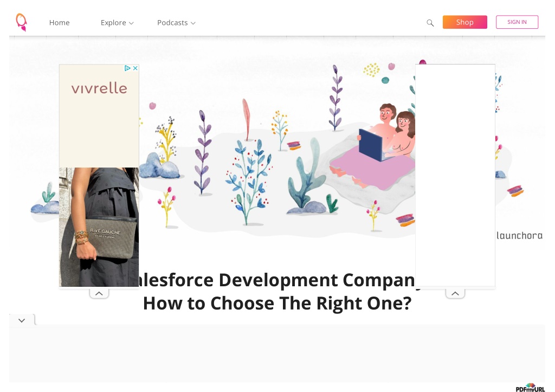The width and height of the screenshot is (555, 392).
Task: Click the Explore chevron arrow
Action: (x=131, y=23)
